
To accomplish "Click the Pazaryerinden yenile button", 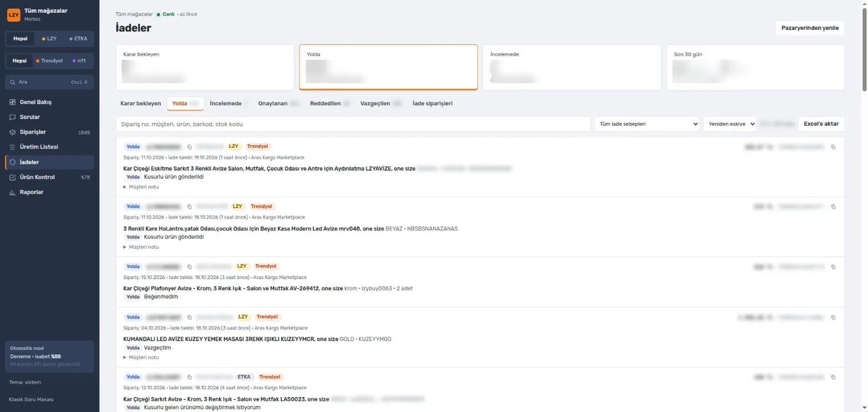I will coord(810,28).
